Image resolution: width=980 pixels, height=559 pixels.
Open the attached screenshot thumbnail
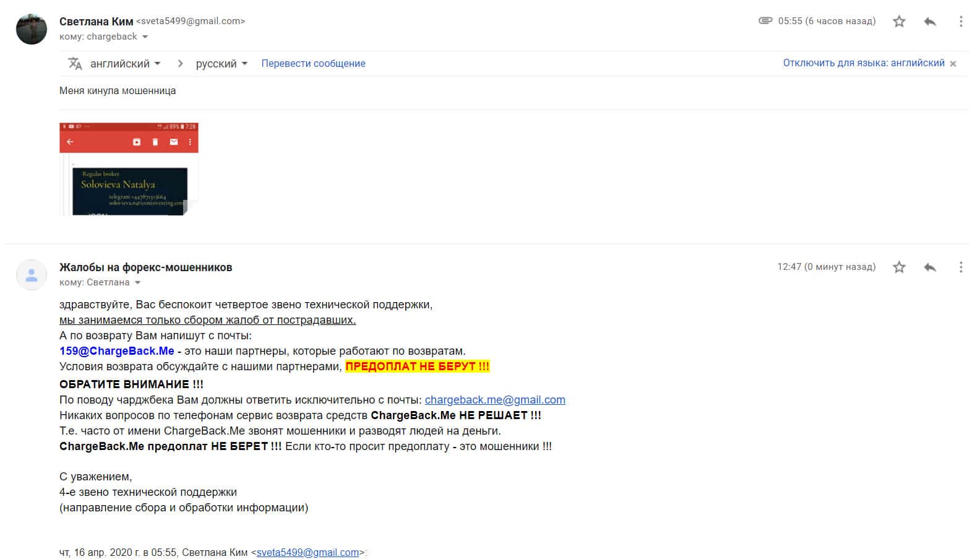[129, 169]
